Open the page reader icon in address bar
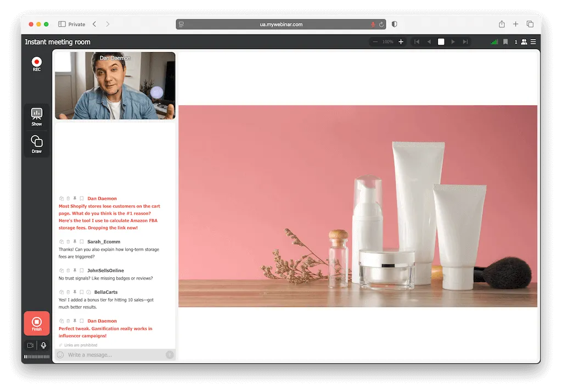The image size is (562, 392). pos(181,24)
